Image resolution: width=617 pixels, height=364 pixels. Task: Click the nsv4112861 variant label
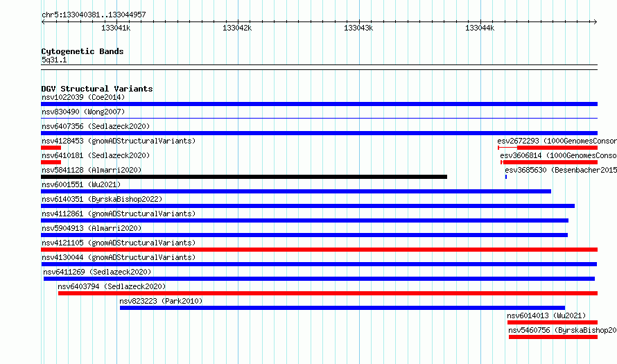point(119,214)
